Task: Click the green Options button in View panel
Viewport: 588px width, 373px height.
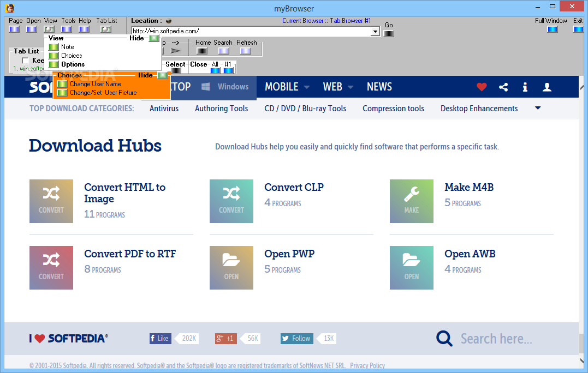Action: (x=54, y=64)
